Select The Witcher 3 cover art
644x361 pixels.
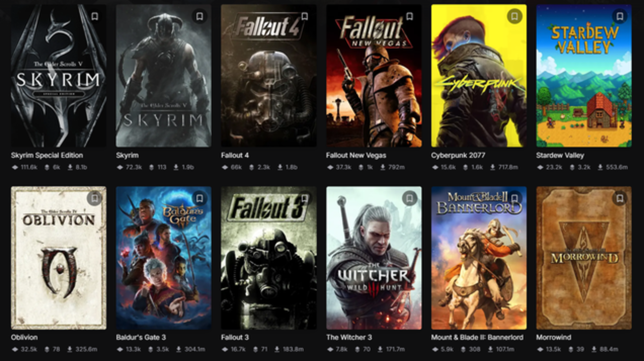(x=374, y=258)
